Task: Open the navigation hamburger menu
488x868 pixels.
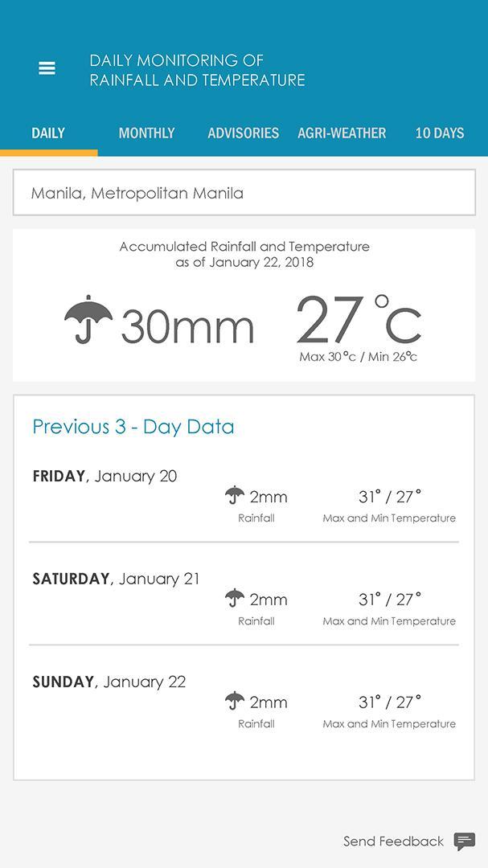Action: click(47, 68)
